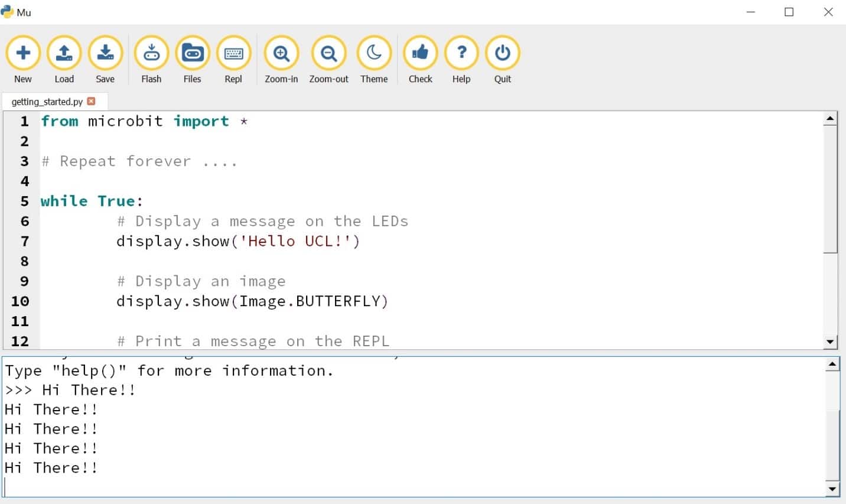846x504 pixels.
Task: Flash code onto the micro:bit
Action: pos(151,60)
